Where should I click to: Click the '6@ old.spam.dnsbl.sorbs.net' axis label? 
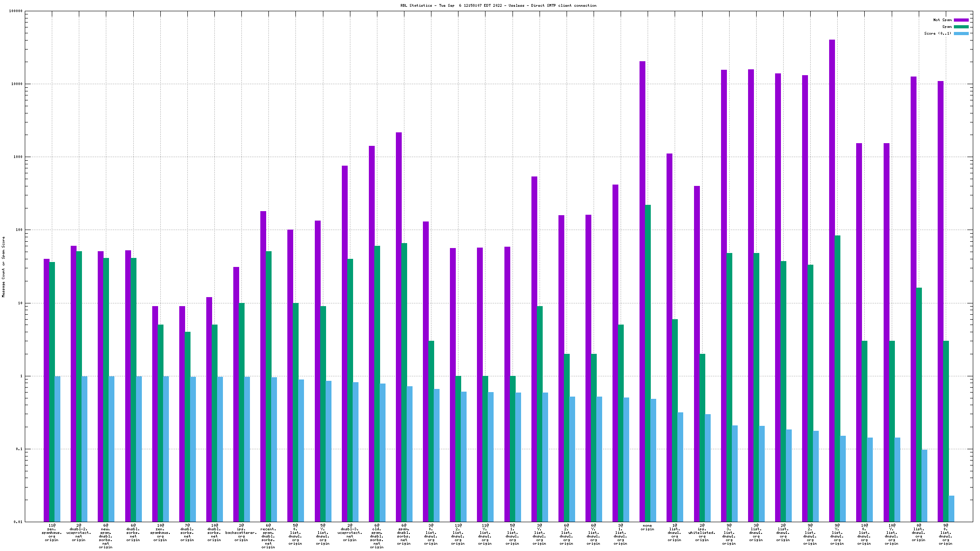pos(377,536)
